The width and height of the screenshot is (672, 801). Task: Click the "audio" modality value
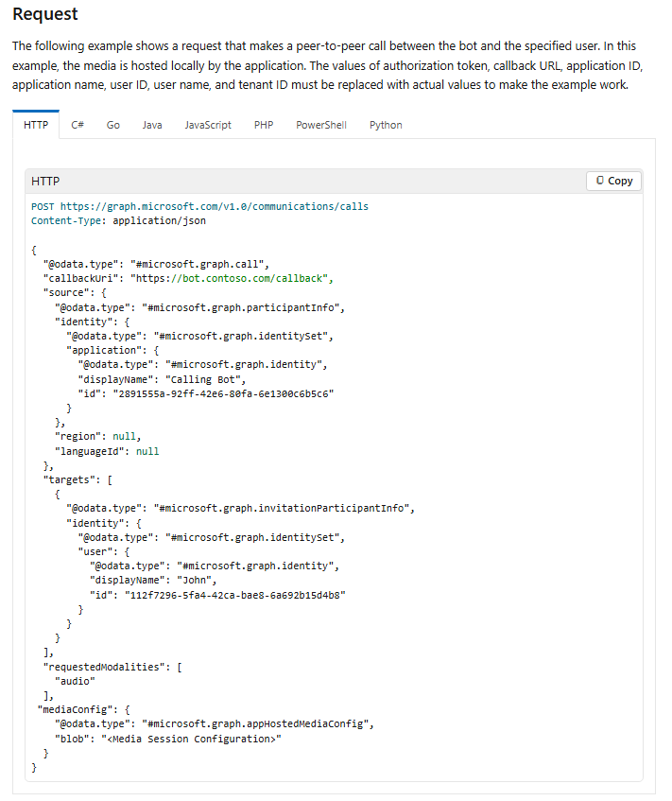pos(75,682)
